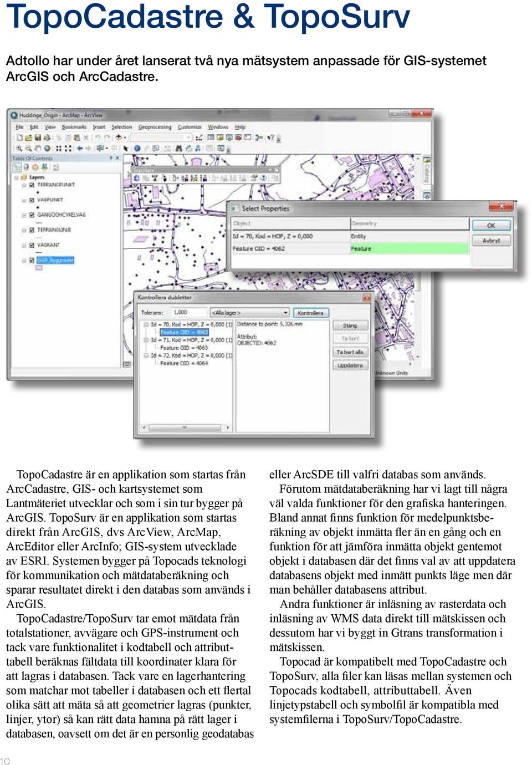Click the Go Back to Previous Extent arrow

pos(80,149)
